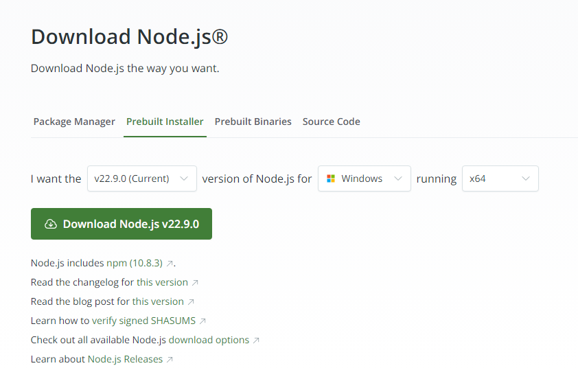Screen dimensions: 578x392
Task: Click the external-link arrow after download options
Action: click(x=256, y=340)
